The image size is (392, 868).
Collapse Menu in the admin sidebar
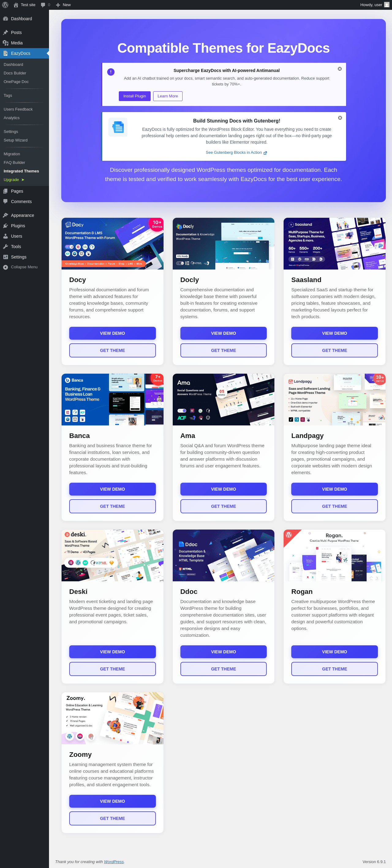coord(24,267)
